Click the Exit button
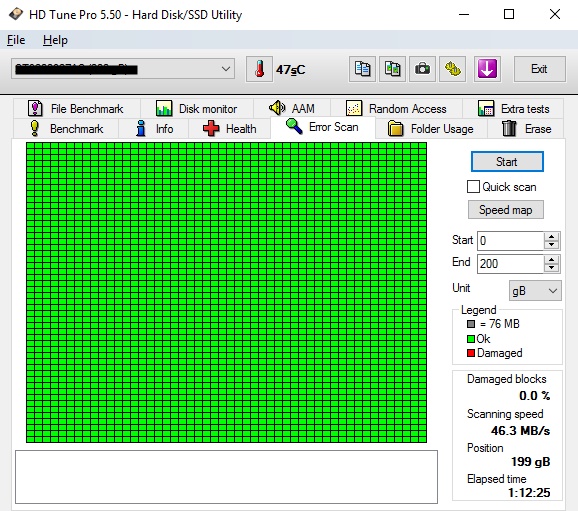 pos(539,69)
